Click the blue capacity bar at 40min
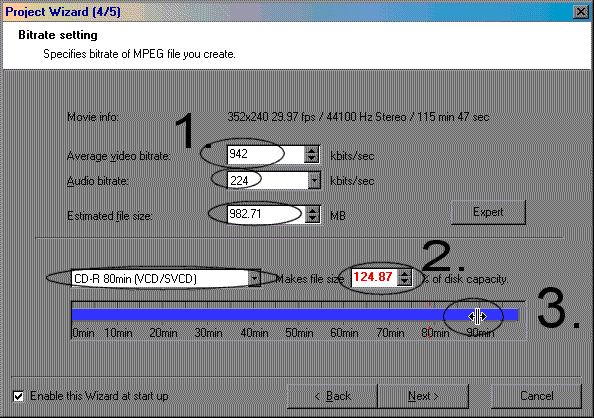This screenshot has height=418, width=594. (254, 315)
